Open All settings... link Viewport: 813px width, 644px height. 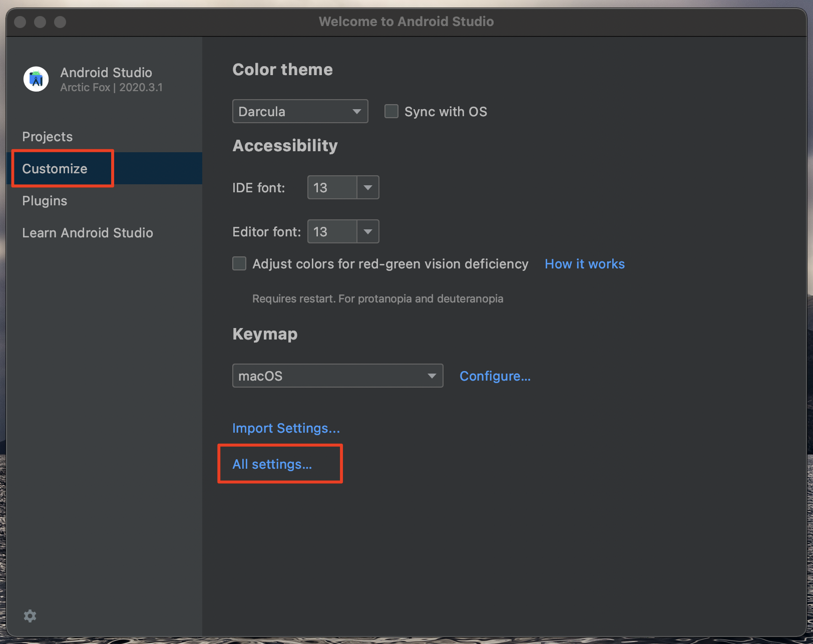(x=272, y=464)
